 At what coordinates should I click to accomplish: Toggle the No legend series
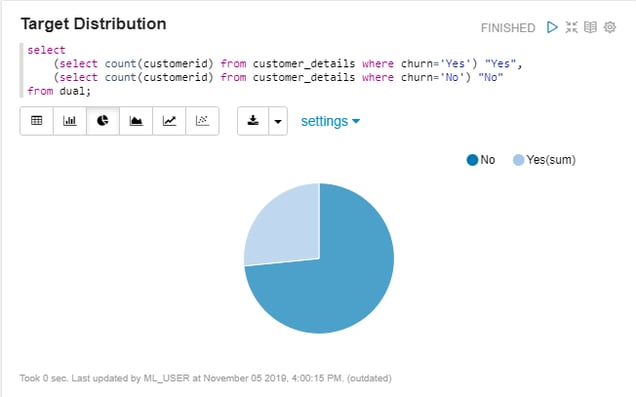coord(481,160)
